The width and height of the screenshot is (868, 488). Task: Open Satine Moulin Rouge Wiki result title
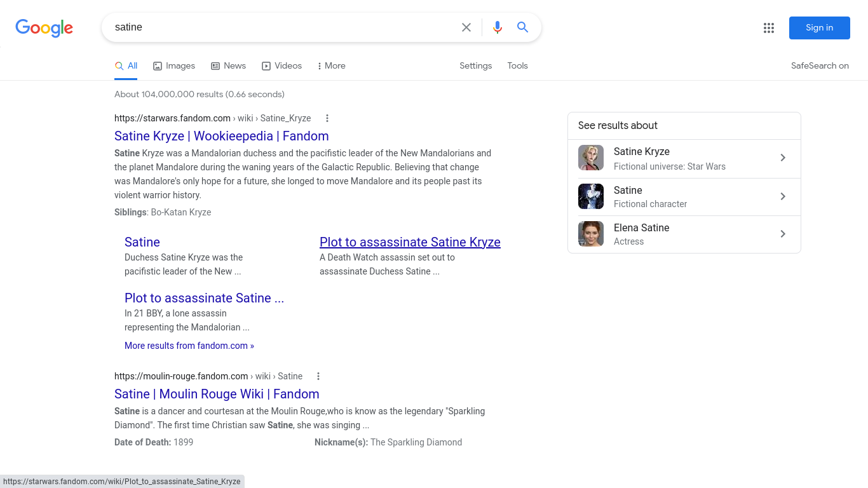click(x=217, y=394)
